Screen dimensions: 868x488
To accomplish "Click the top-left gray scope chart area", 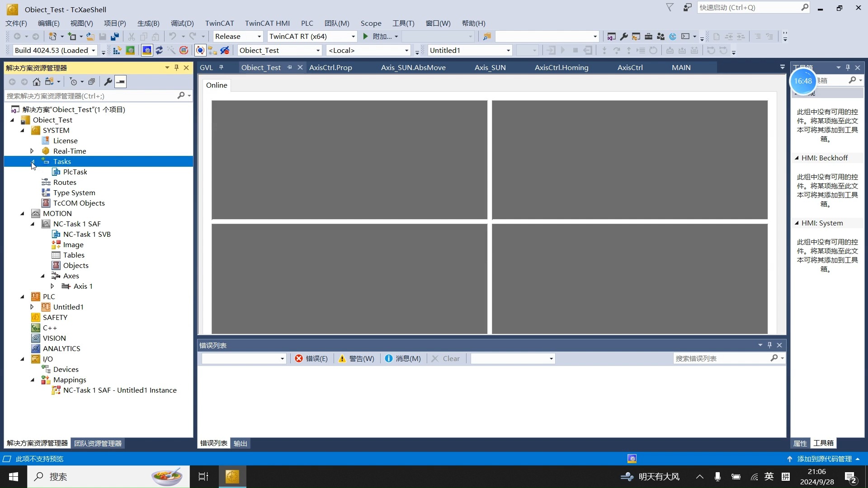I will (349, 160).
